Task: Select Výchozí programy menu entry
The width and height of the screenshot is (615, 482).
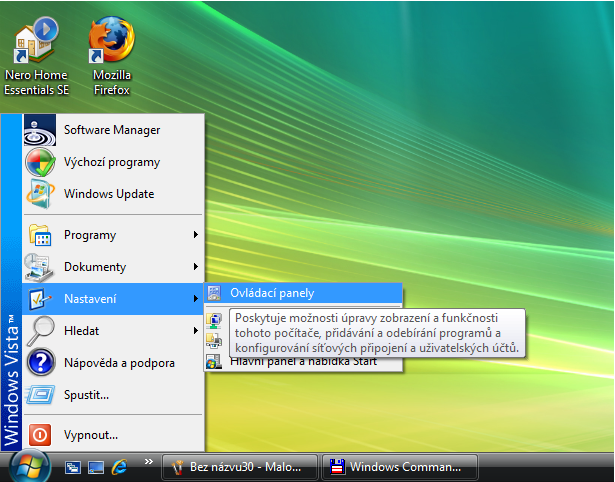Action: coord(113,162)
